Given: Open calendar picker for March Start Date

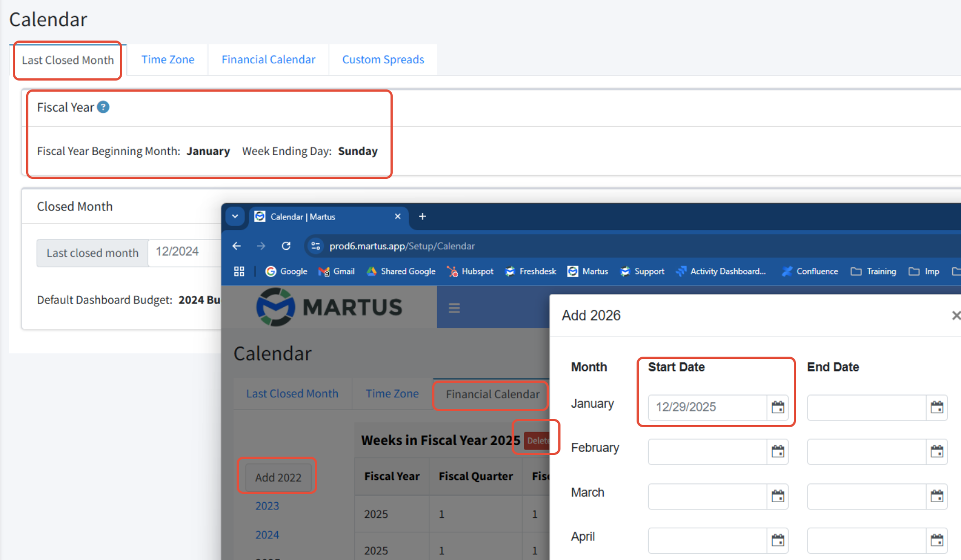Looking at the screenshot, I should click(x=778, y=496).
